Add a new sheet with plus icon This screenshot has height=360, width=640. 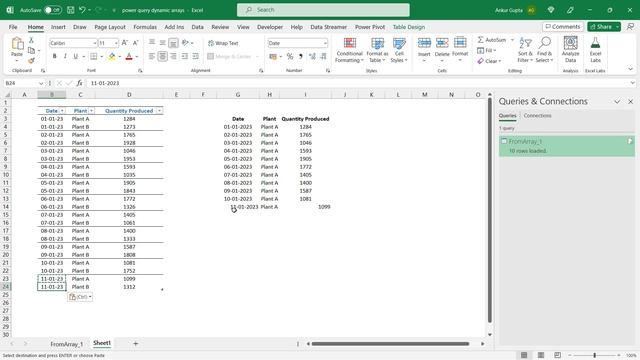tap(136, 344)
